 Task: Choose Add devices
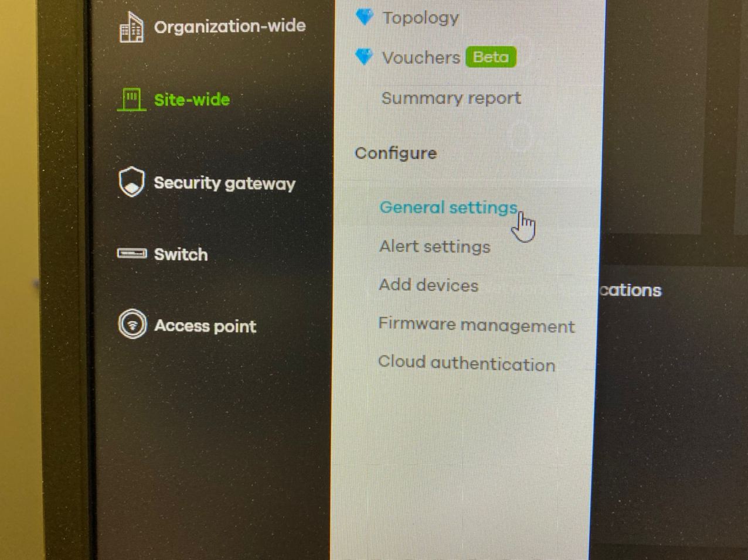coord(429,285)
